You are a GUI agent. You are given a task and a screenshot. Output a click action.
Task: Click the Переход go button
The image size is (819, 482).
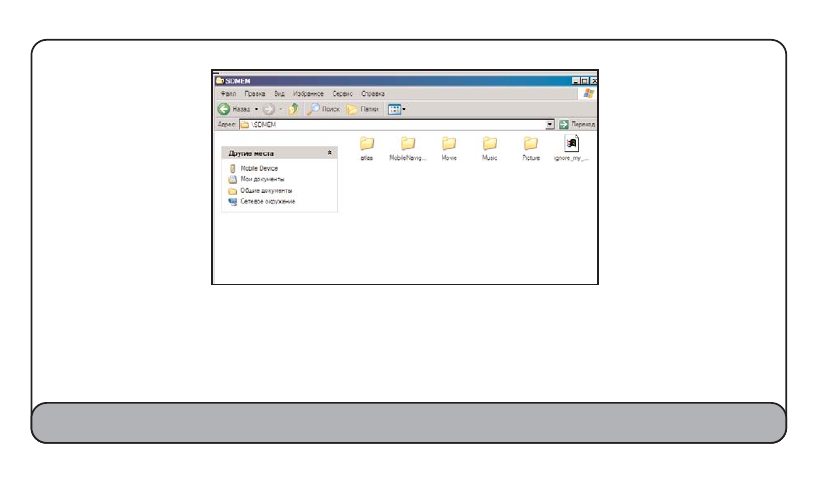click(577, 124)
